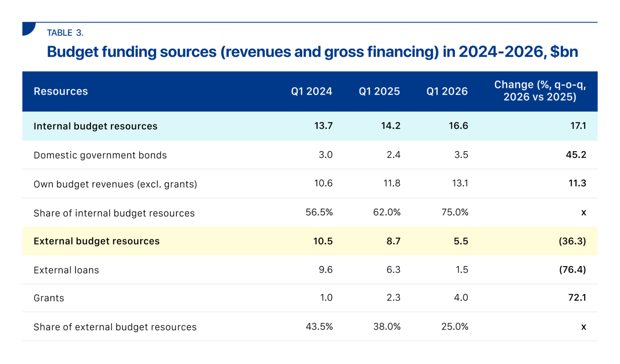Select the title "Budget funding sources (revenues and gross financing)"
620x364 pixels.
point(243,52)
